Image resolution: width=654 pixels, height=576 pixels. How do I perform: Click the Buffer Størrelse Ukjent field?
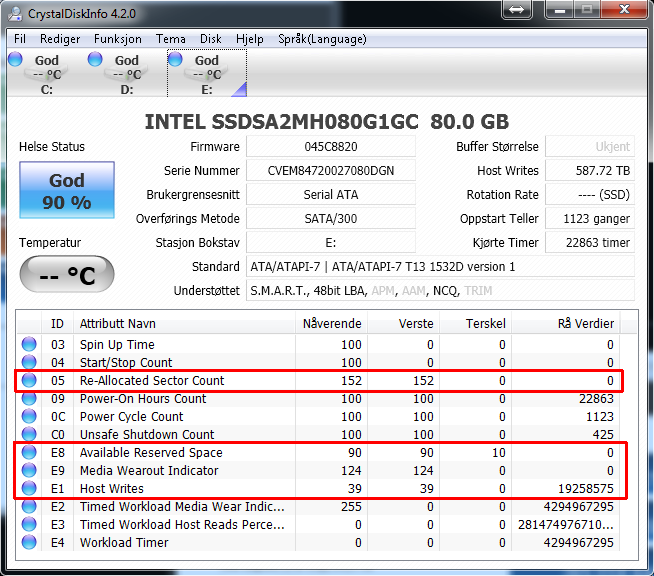click(x=590, y=147)
